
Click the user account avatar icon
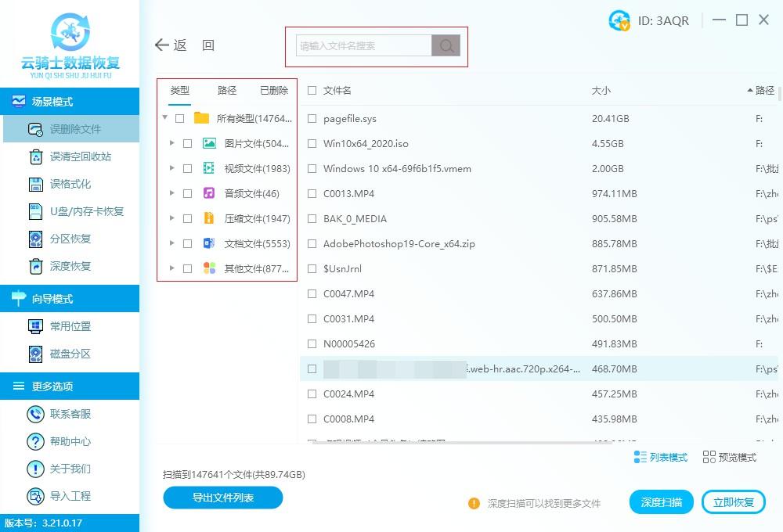(619, 20)
